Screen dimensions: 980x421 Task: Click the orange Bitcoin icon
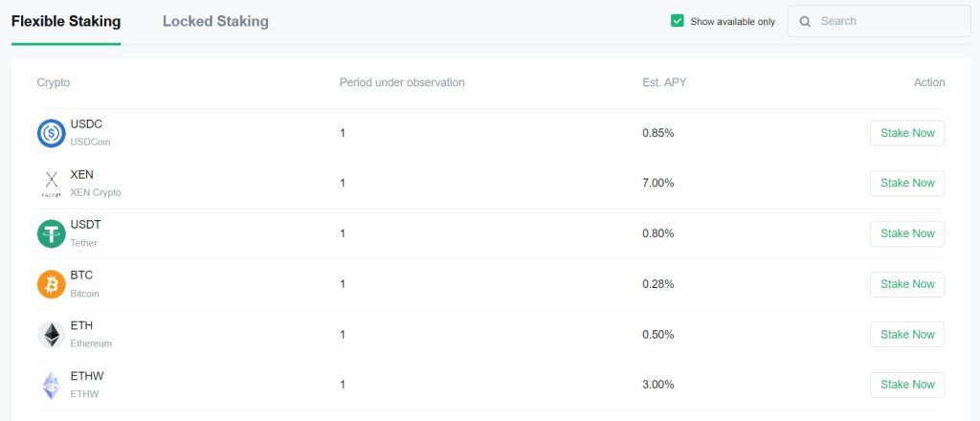click(x=51, y=284)
